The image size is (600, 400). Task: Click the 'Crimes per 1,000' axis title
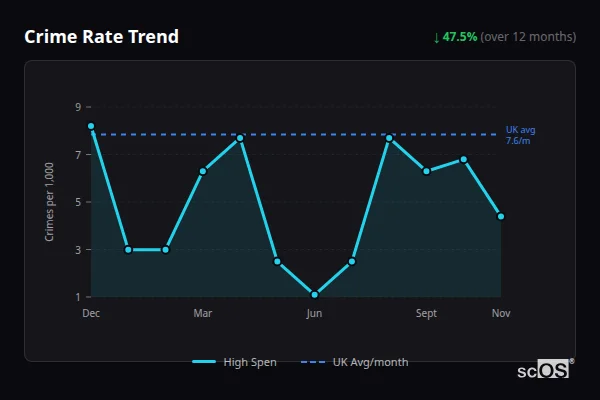coord(49,202)
